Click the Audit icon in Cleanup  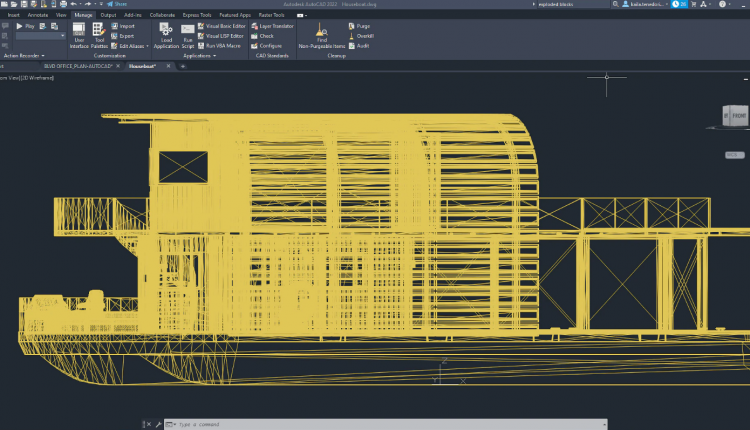click(x=358, y=45)
